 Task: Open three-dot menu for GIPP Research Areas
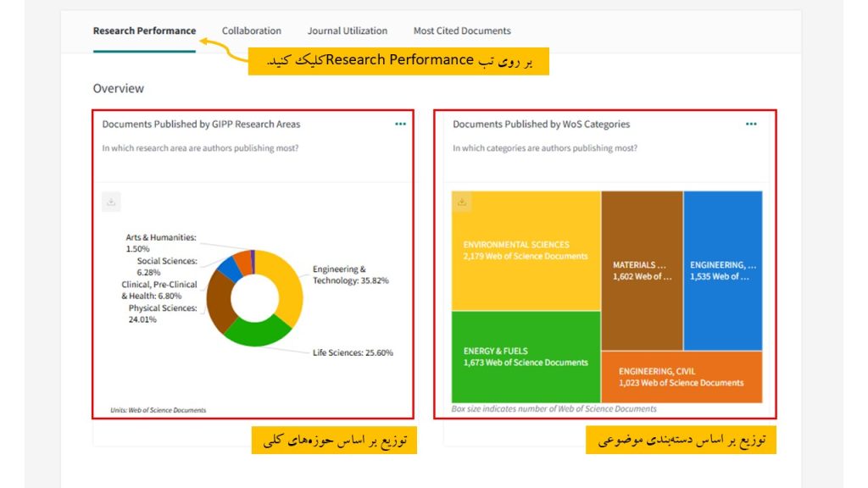[400, 124]
